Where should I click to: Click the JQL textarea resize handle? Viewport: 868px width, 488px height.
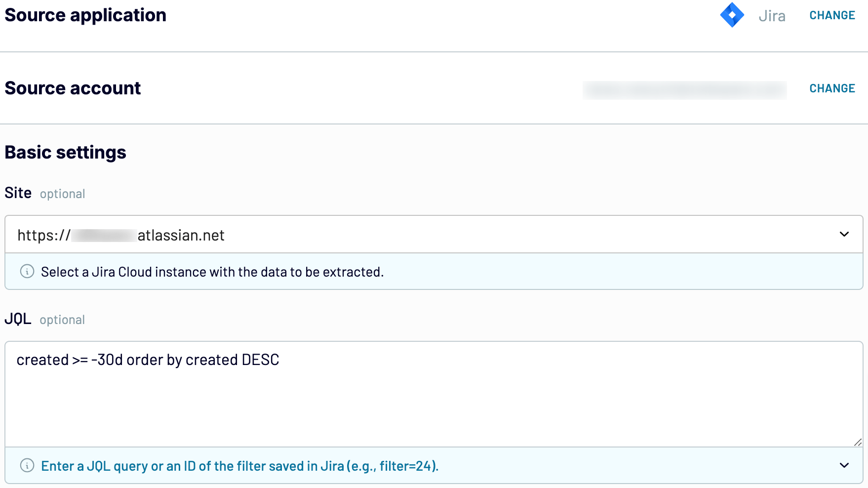[858, 442]
